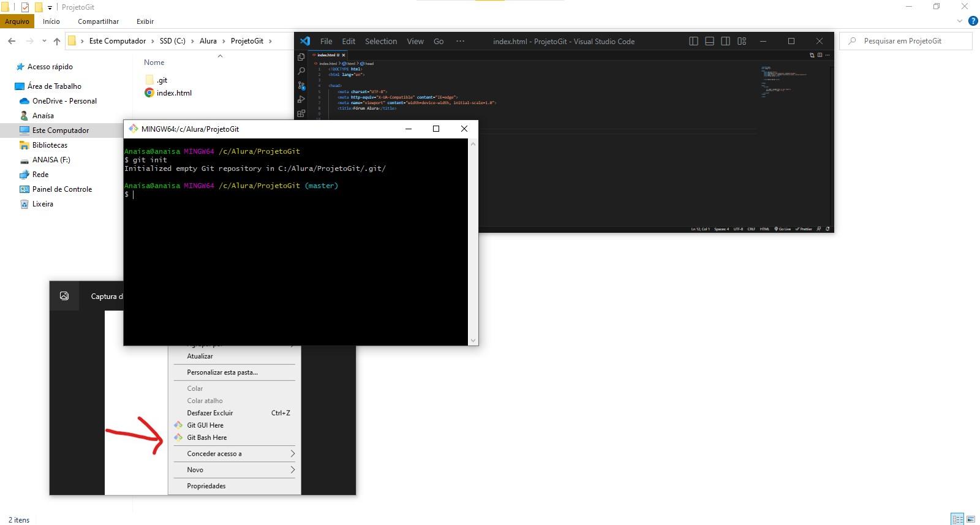Open File Explorer help icon
Viewport: 980px width, 525px height.
(x=973, y=21)
